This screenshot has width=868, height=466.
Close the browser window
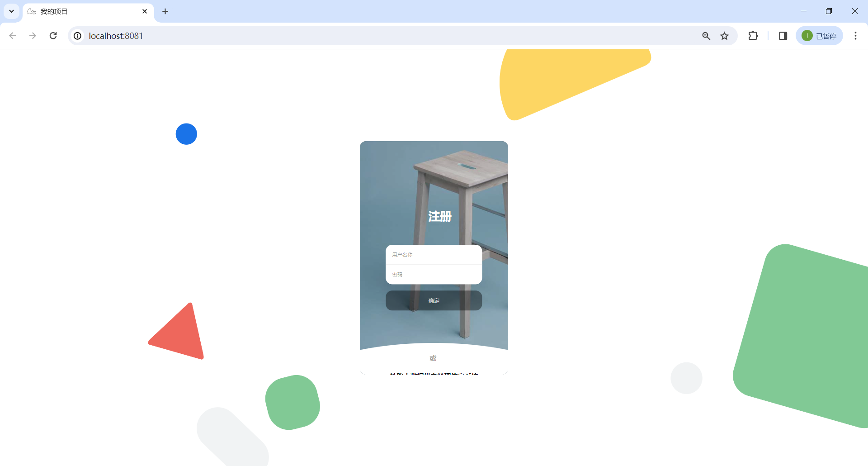pyautogui.click(x=855, y=11)
